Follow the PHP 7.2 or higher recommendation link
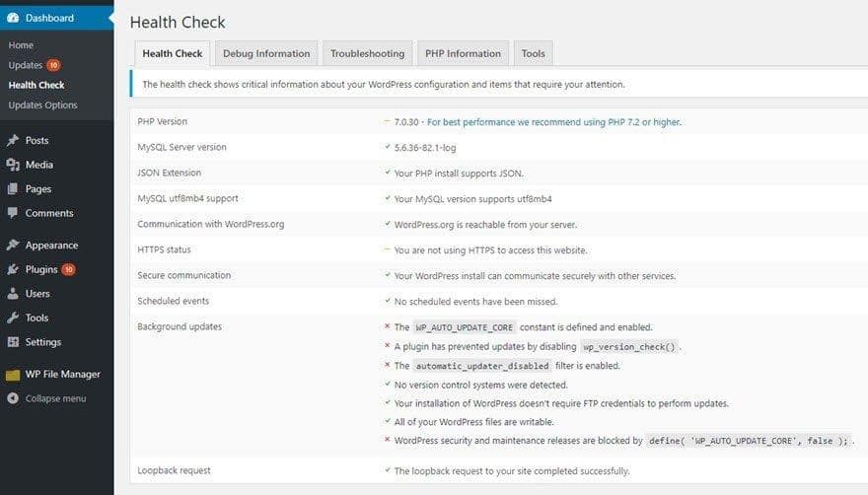The width and height of the screenshot is (868, 495). (x=554, y=122)
